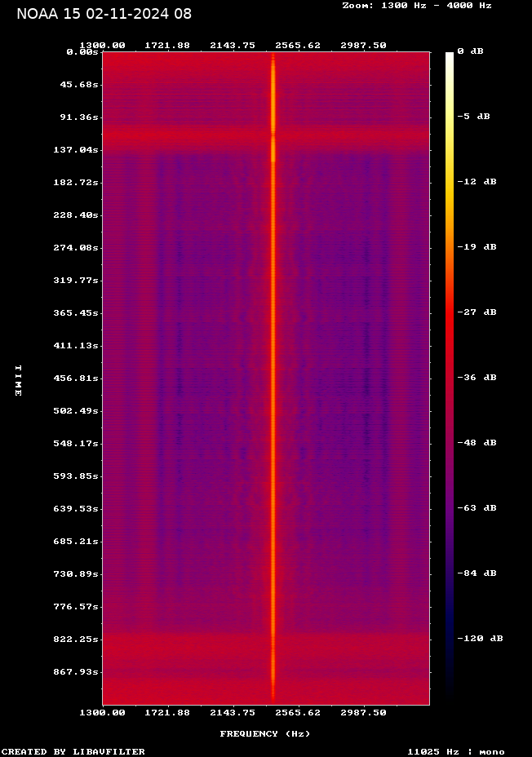Click the top 2565.62 frequency tick label
The height and width of the screenshot is (757, 532).
298,46
